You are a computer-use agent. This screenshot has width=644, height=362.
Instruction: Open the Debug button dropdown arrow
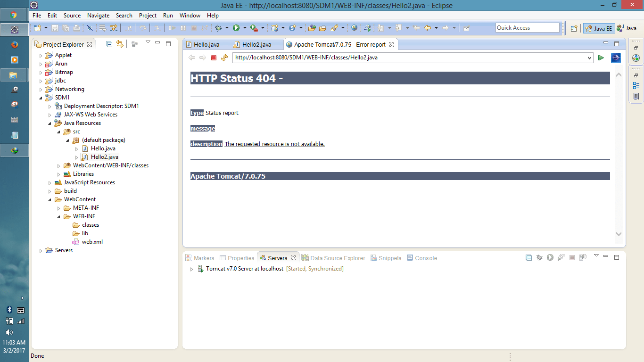pos(226,28)
